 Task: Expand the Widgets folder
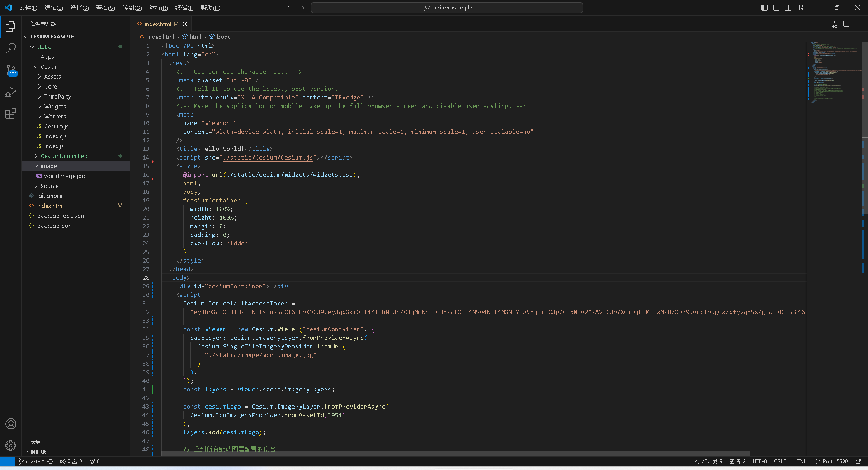[x=75, y=106]
